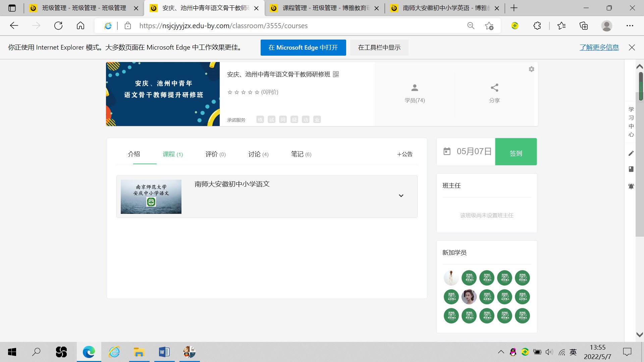Show hidden system tray icons
This screenshot has height=362, width=644.
[x=501, y=352]
